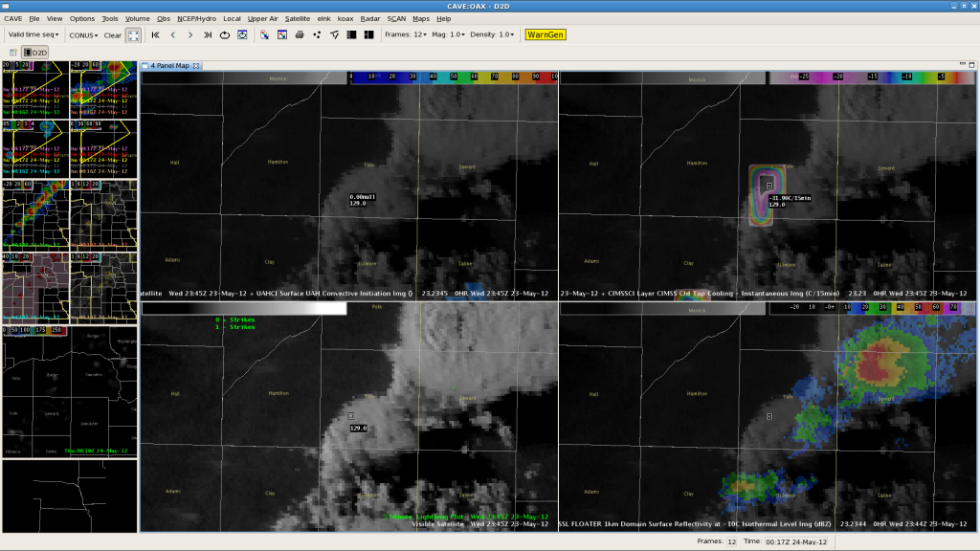
Task: Toggle animation looping
Action: 225,34
